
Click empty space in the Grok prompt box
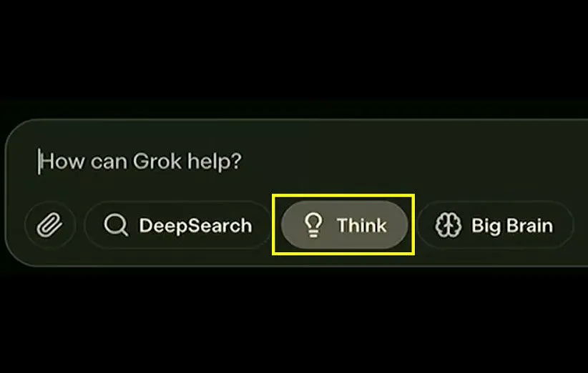pos(413,161)
